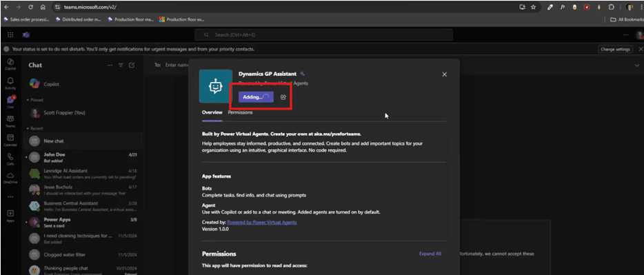This screenshot has height=275, width=644.
Task: Select the Chat icon in left rail
Action: coord(10,101)
